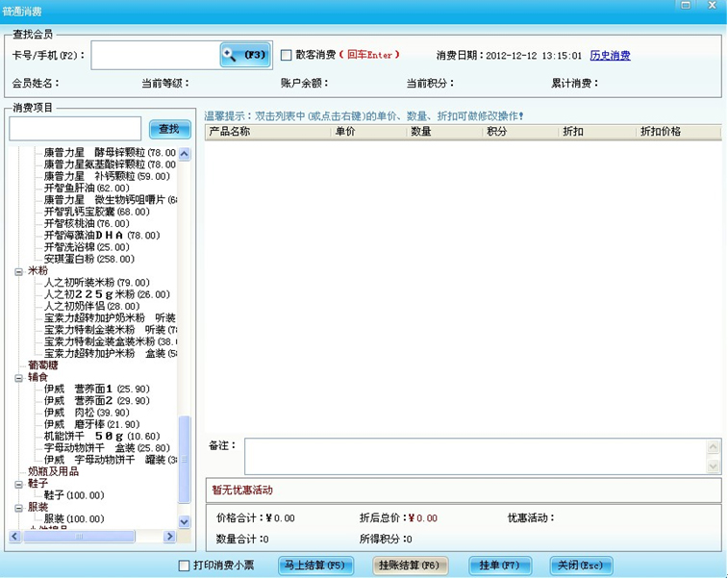Select 宝索力特制金装盒装米粉
The image size is (728, 579).
pyautogui.click(x=110, y=341)
